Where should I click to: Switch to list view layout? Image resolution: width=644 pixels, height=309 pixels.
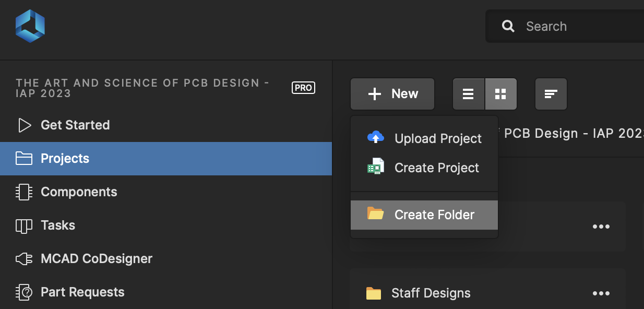[x=468, y=94]
